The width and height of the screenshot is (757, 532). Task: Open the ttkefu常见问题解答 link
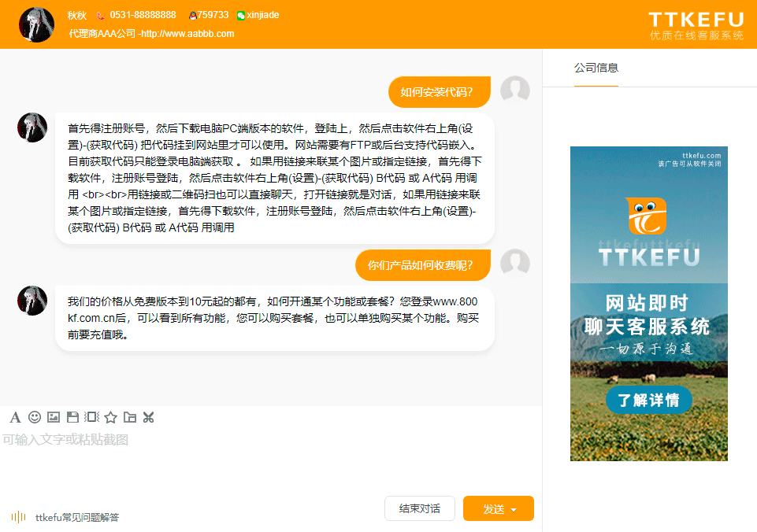77,517
